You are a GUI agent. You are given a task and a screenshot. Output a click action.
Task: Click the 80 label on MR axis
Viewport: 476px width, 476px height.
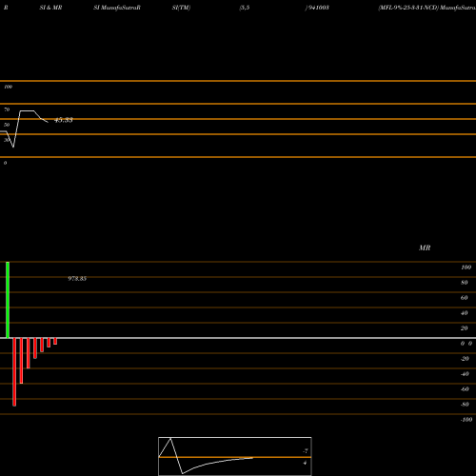click(x=464, y=283)
